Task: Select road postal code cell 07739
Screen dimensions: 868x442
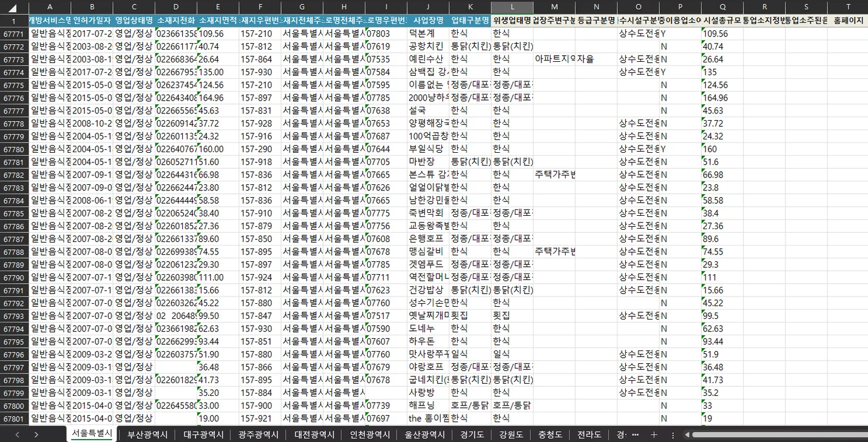Action: click(x=386, y=406)
